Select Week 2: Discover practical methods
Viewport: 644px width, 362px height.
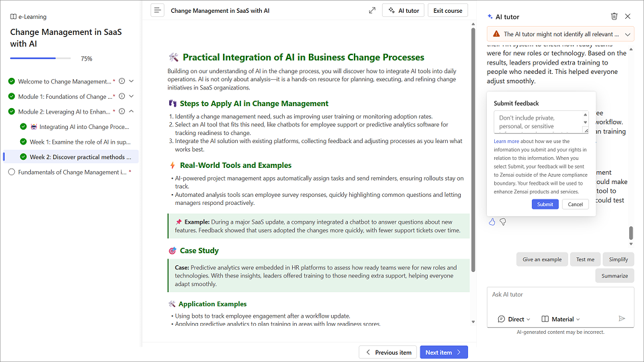[x=81, y=157]
